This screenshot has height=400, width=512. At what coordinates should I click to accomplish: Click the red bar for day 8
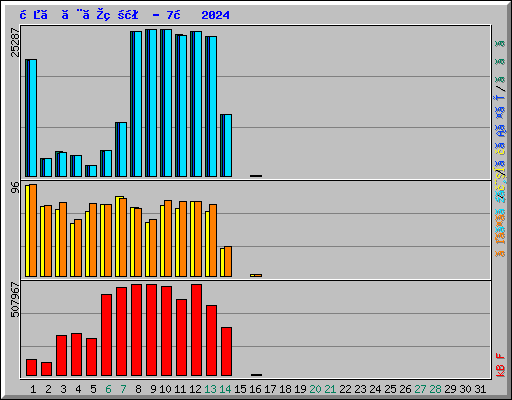(136, 330)
